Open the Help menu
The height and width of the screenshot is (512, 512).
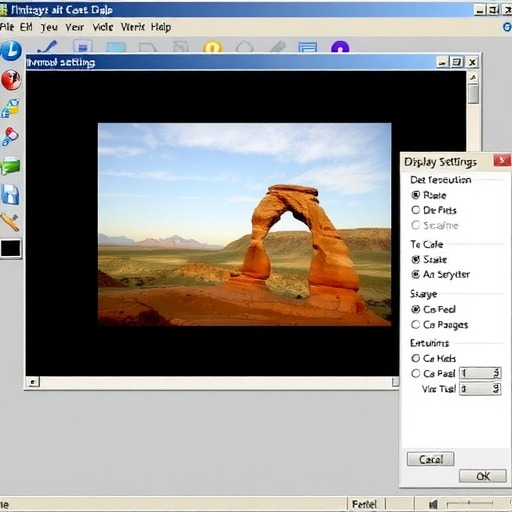tap(161, 27)
